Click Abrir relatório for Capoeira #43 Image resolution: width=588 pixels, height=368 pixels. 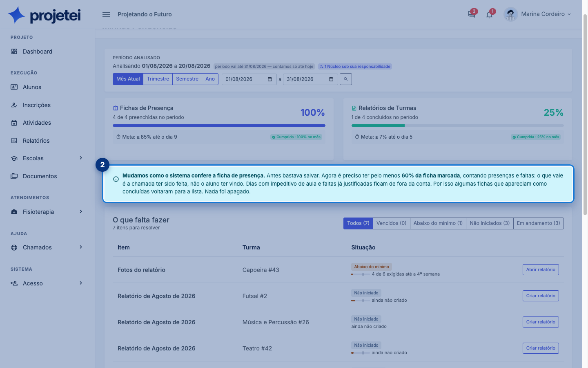coord(541,270)
